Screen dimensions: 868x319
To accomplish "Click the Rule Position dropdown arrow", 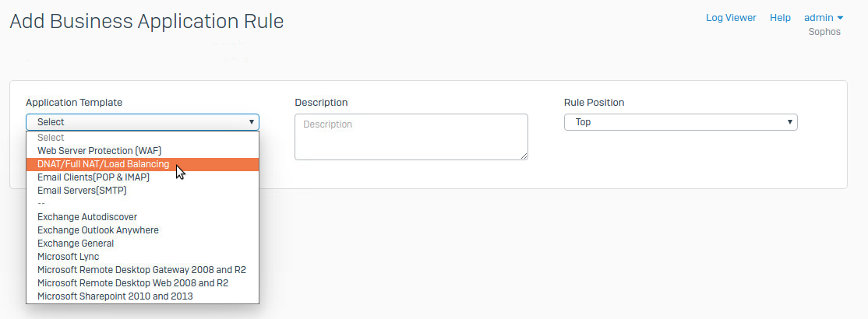I will point(790,122).
